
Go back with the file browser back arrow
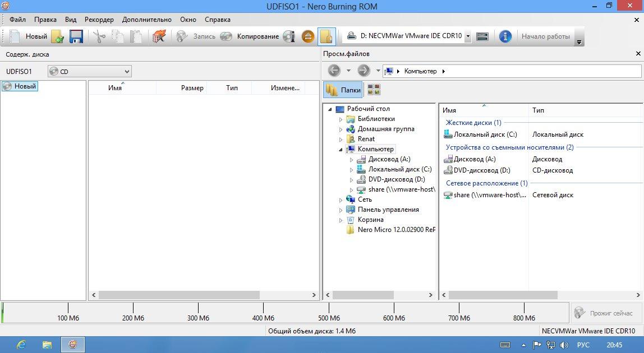334,71
